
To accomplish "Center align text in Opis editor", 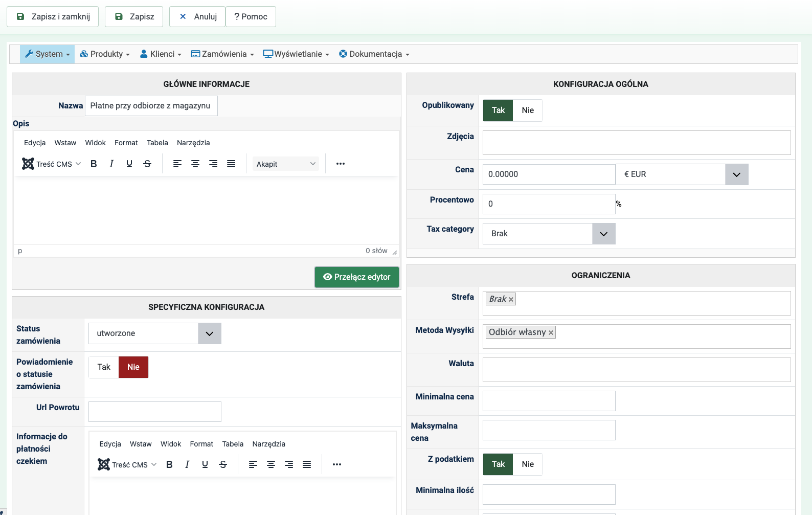I will pyautogui.click(x=195, y=164).
